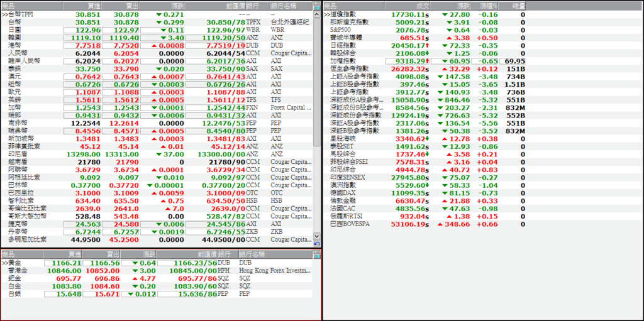Select the 德國DAX index row

(425, 193)
